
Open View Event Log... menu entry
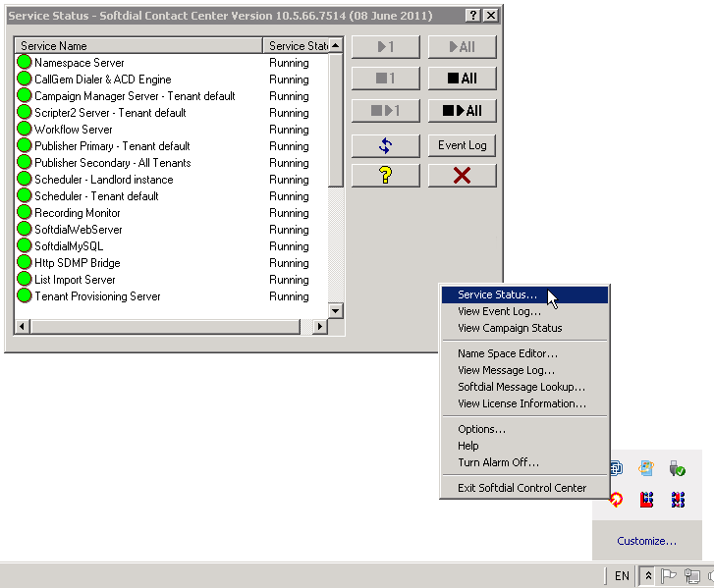click(x=524, y=312)
